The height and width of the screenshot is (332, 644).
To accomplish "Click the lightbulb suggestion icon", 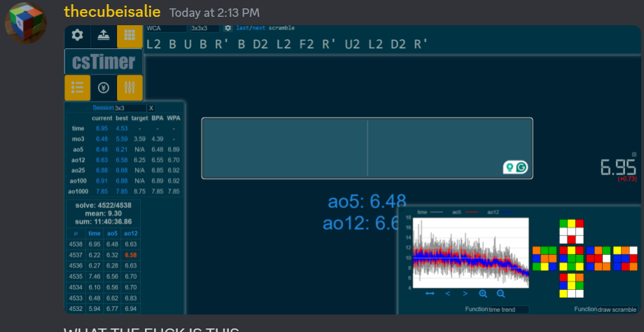I will coord(510,167).
